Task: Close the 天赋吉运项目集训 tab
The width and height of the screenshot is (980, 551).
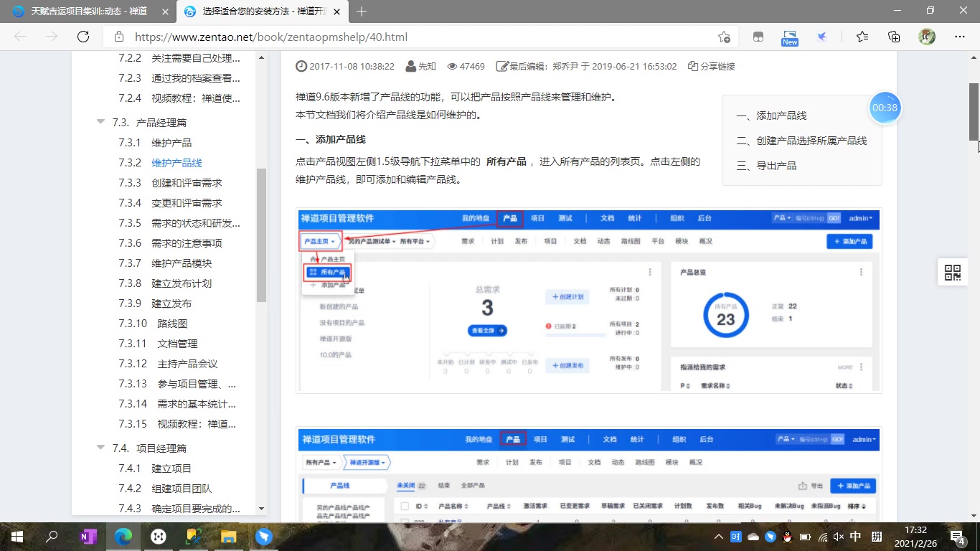Action: tap(166, 11)
